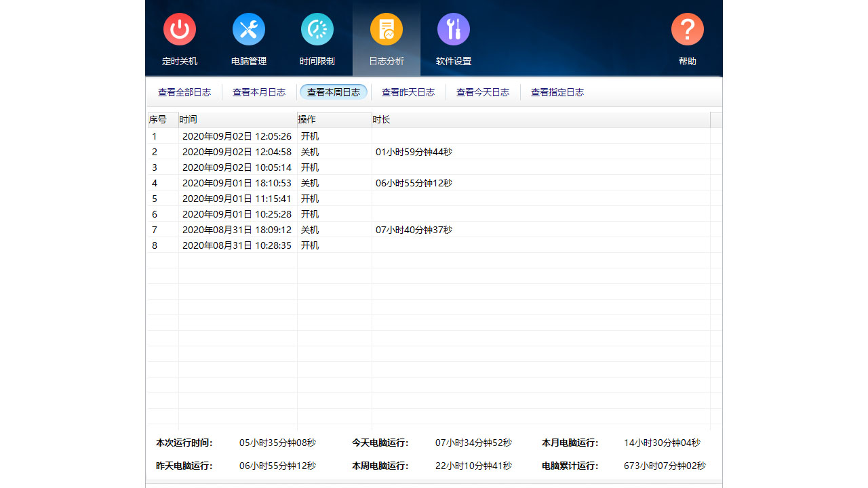Screen dimensions: 868x488
Task: Select the 查看本周日志 tab
Action: point(333,92)
